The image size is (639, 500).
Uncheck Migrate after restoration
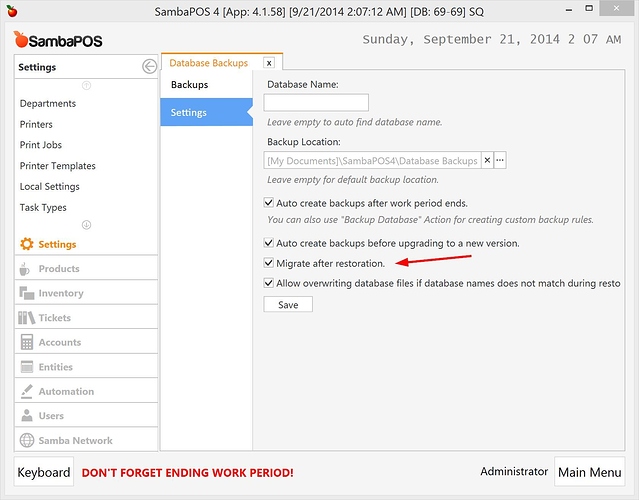(269, 263)
